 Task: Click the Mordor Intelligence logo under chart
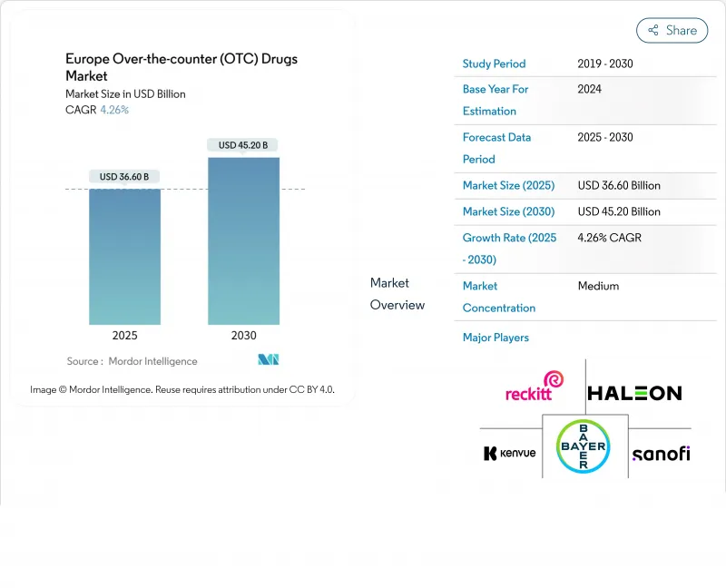(x=268, y=360)
